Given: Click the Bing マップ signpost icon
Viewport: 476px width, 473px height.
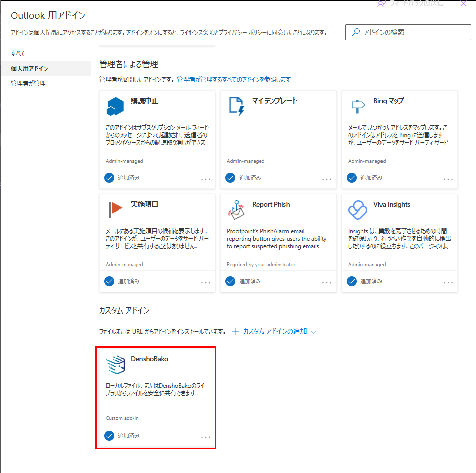Looking at the screenshot, I should coord(358,107).
